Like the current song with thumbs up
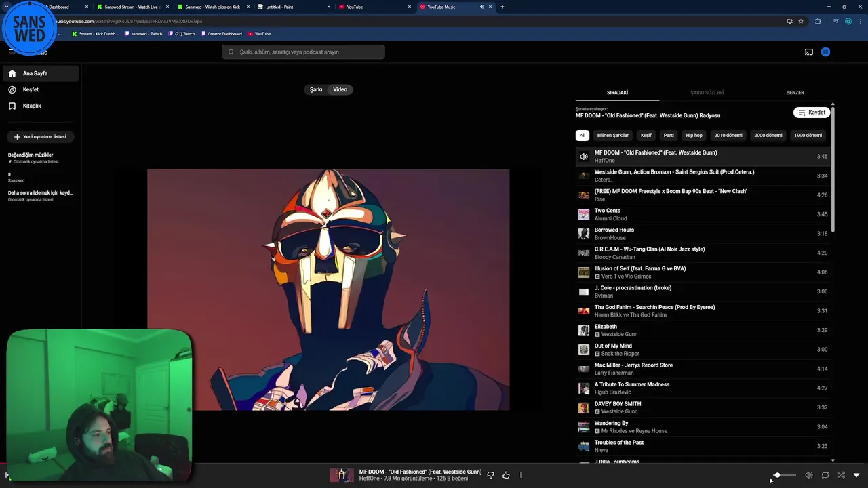Viewport: 868px width, 488px height. click(x=506, y=475)
